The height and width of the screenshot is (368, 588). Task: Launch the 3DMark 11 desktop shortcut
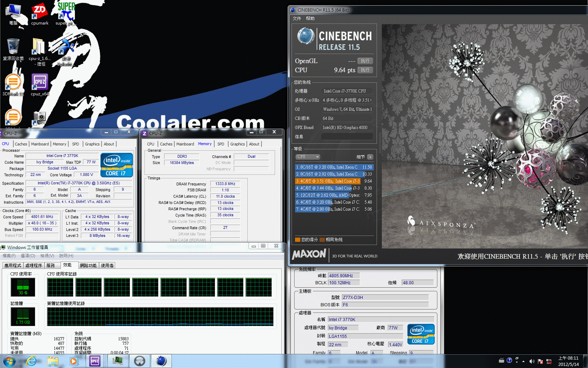(x=13, y=85)
